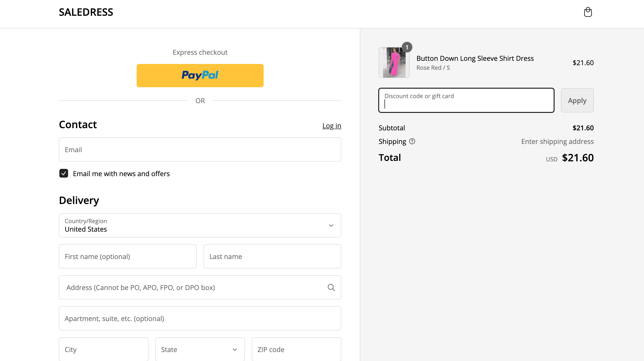Click the Total label
This screenshot has height=361, width=644.
[390, 158]
